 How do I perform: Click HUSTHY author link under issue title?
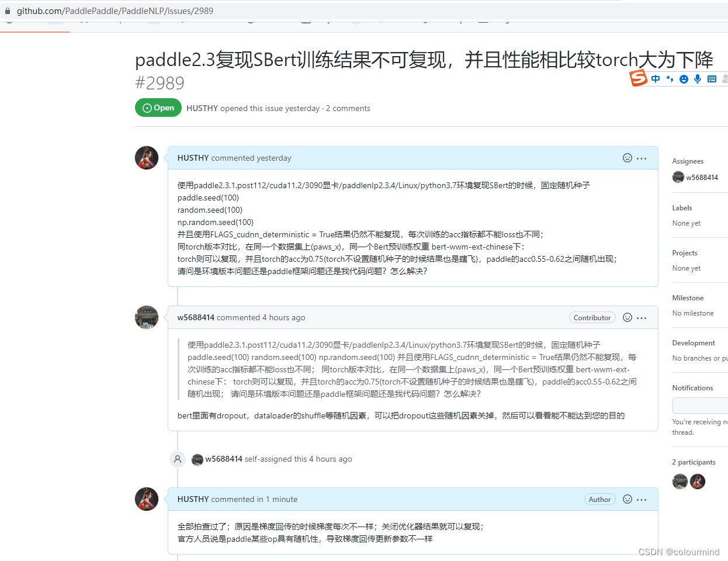[x=202, y=108]
